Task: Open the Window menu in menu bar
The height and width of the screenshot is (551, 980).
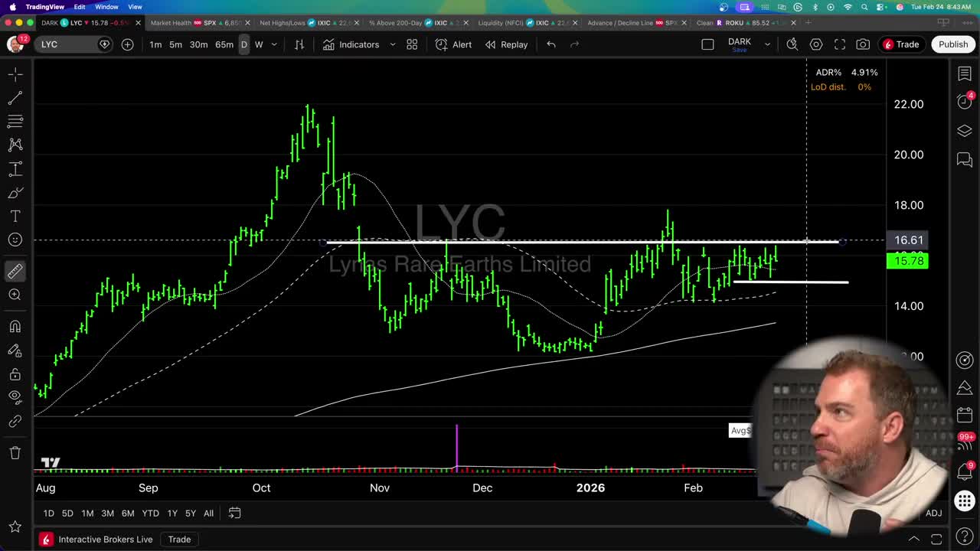Action: pos(106,6)
